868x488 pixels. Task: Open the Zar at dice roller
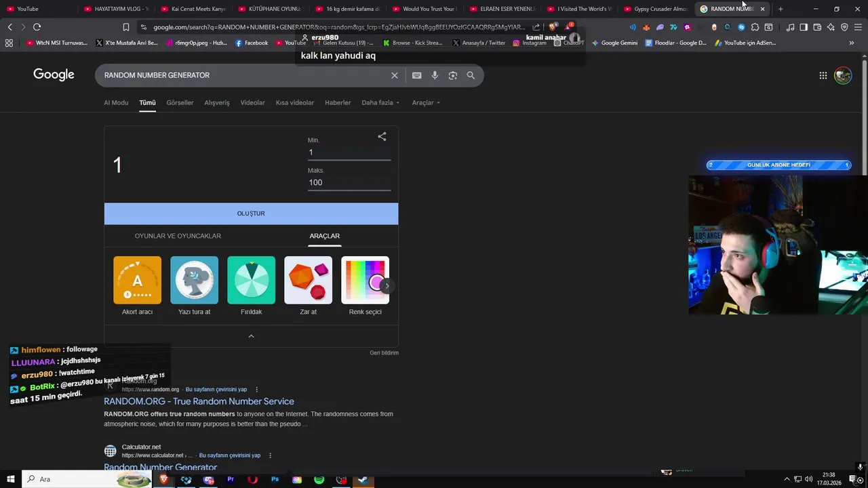click(x=308, y=285)
